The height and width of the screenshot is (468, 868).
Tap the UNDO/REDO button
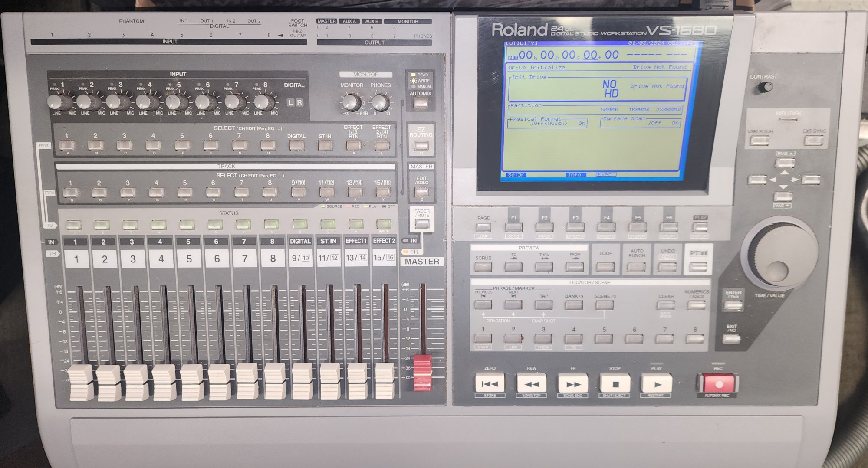(667, 267)
